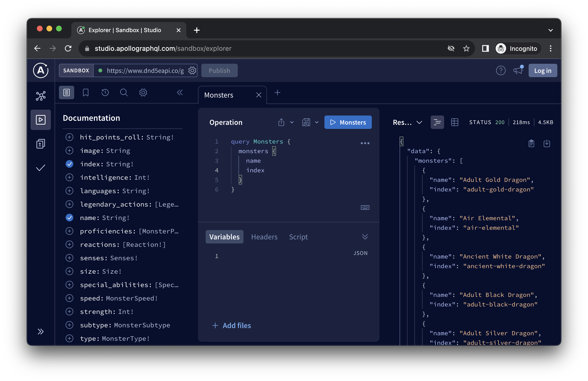Viewport: 588px width, 381px height.
Task: Open the checks checkmark icon in sidebar
Action: (x=41, y=168)
